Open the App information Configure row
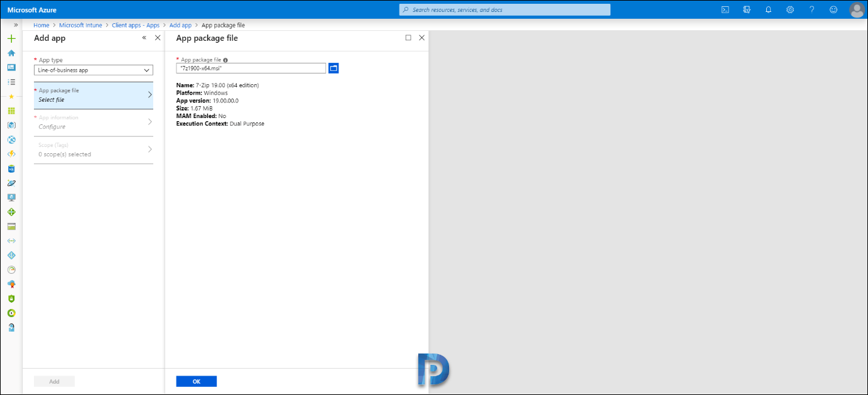The width and height of the screenshot is (868, 395). pyautogui.click(x=94, y=122)
